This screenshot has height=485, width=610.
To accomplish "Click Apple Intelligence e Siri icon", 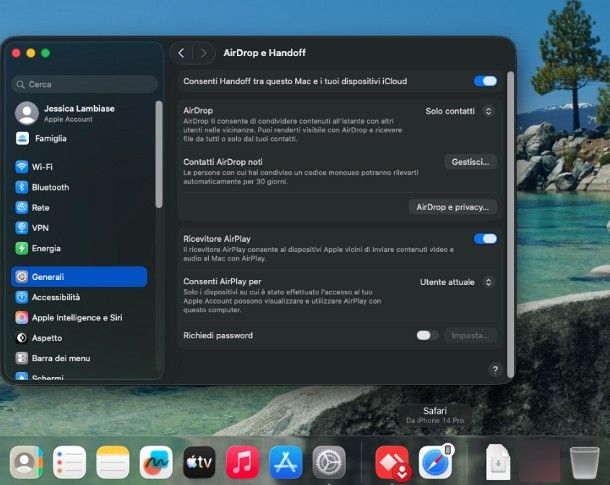I will pyautogui.click(x=22, y=317).
